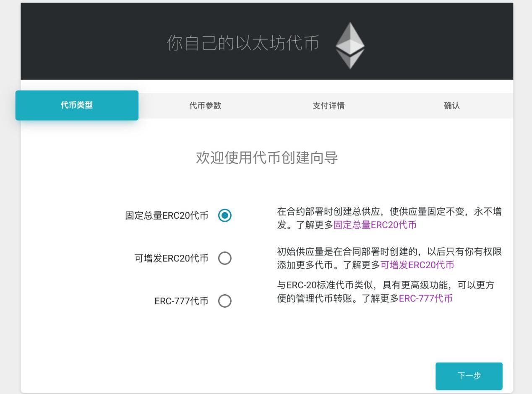
Task: Click the description starting with 初始供应量是在合同部署时
Action: (389, 252)
